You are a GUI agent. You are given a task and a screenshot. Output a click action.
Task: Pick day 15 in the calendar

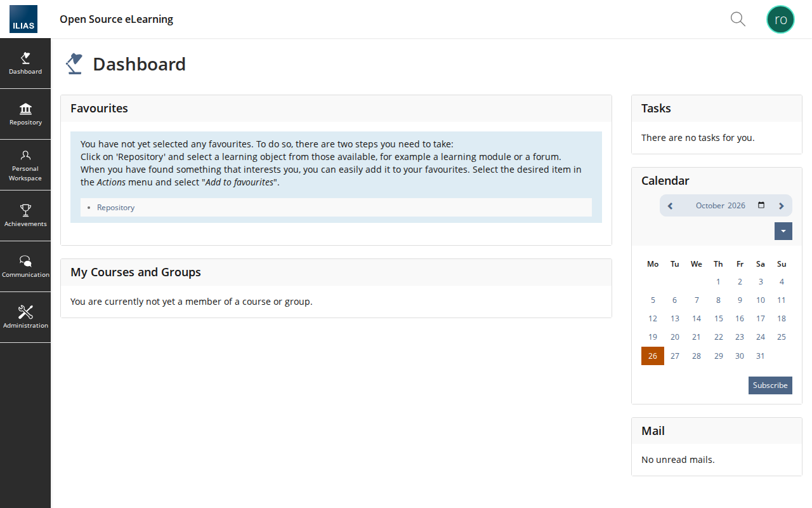point(718,319)
